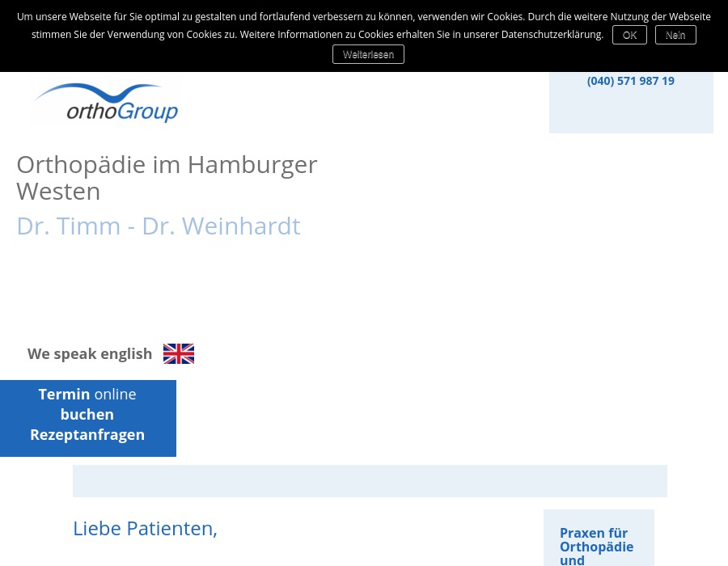Click the light blue banner above Liebe Patienten

coord(370,480)
